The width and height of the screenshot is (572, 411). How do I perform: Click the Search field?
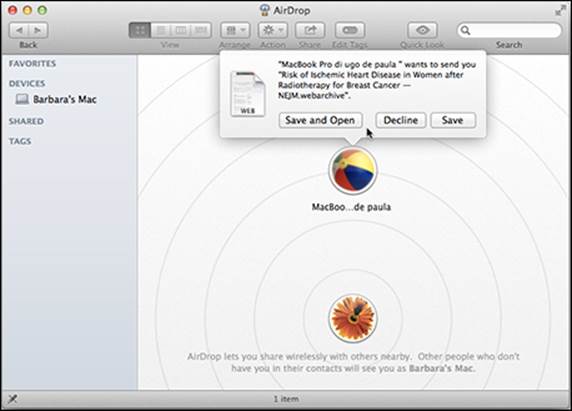point(509,30)
